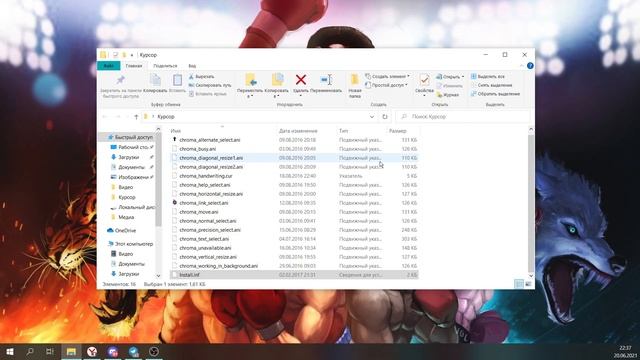Click Скопировать путь in the ribbon

pyautogui.click(x=210, y=85)
